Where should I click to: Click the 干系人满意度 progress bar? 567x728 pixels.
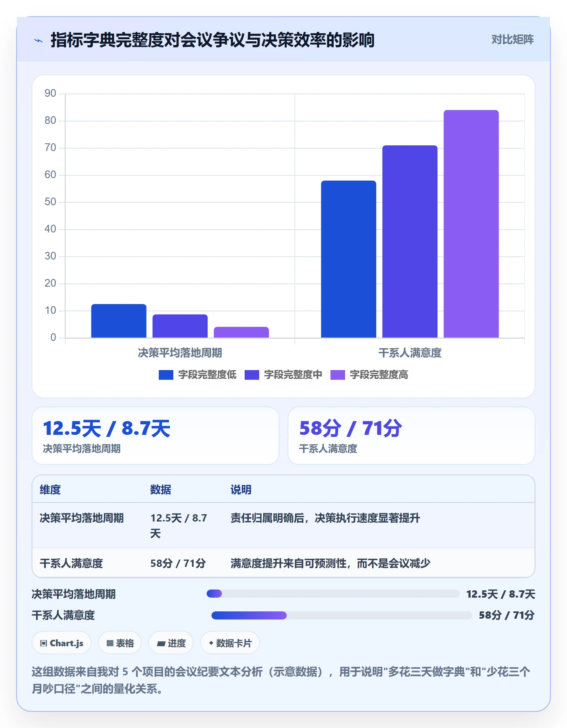point(341,615)
